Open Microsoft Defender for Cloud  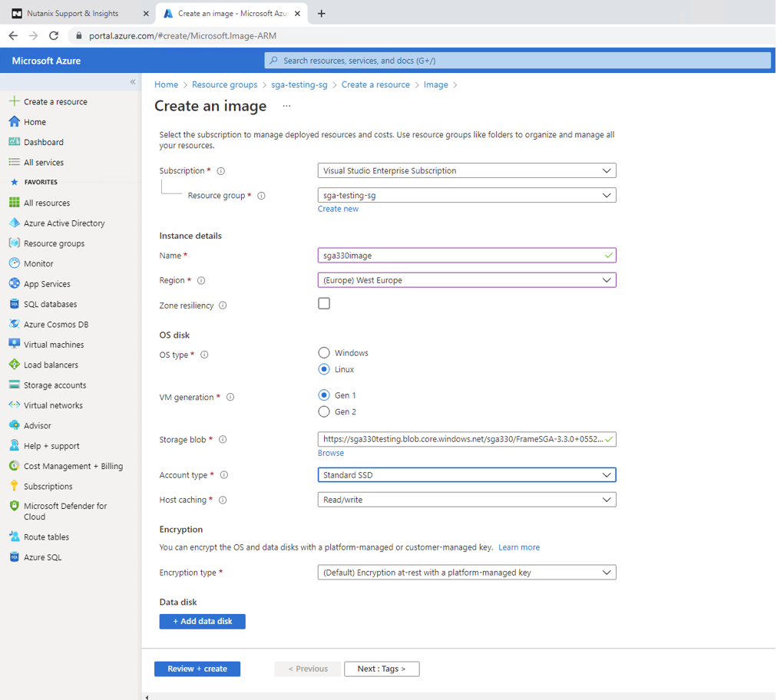tap(65, 510)
